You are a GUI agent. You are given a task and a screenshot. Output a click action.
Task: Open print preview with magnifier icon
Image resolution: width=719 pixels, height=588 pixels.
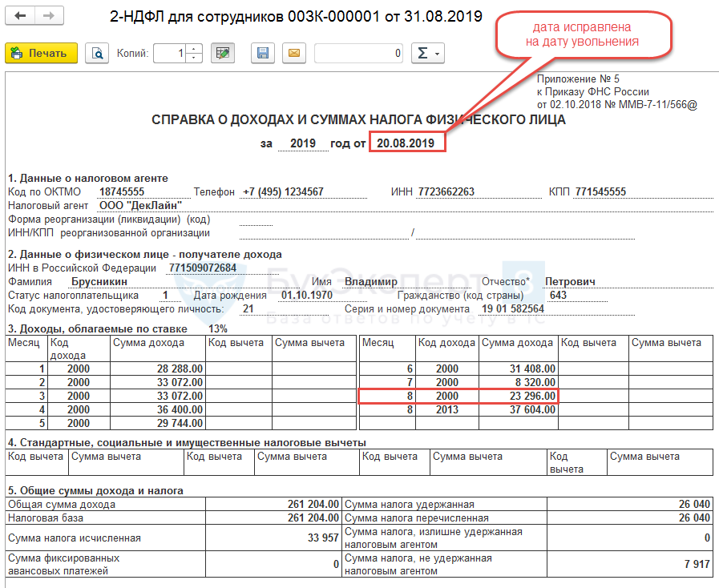[97, 53]
